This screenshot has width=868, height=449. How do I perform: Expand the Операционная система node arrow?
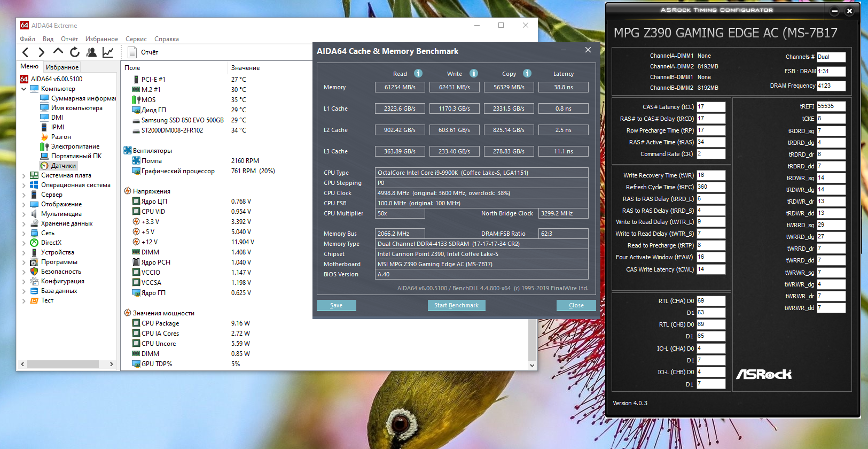24,185
